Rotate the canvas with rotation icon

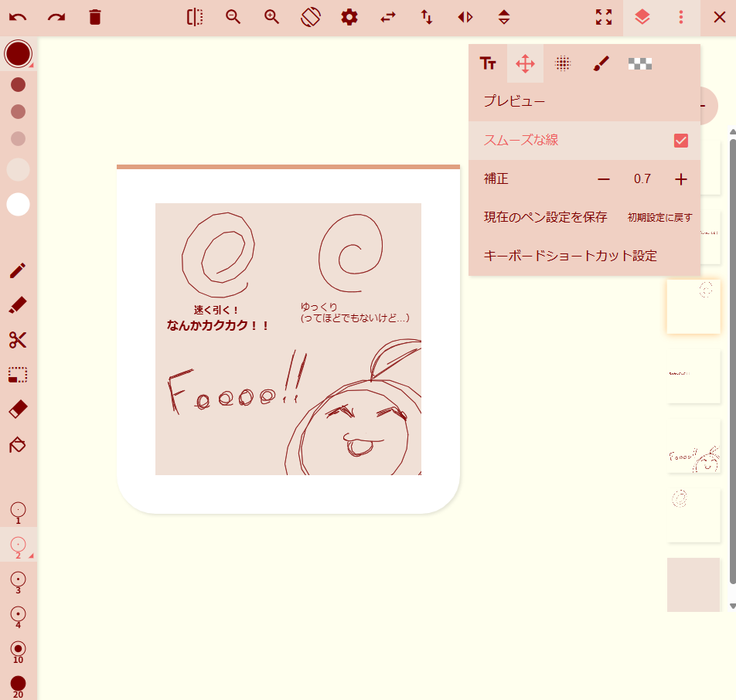311,17
